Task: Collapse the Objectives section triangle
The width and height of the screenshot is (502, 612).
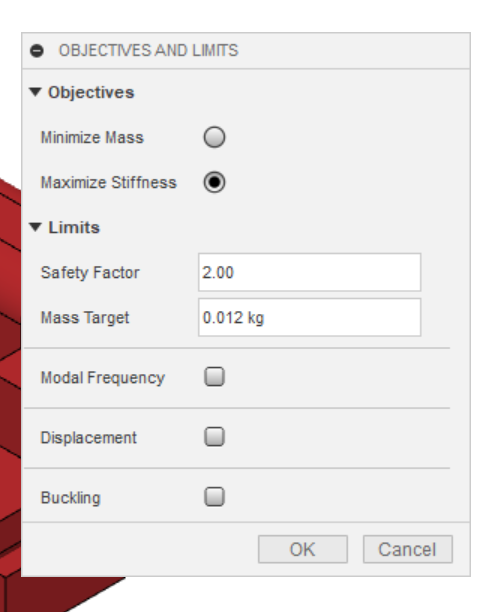Action: tap(35, 92)
